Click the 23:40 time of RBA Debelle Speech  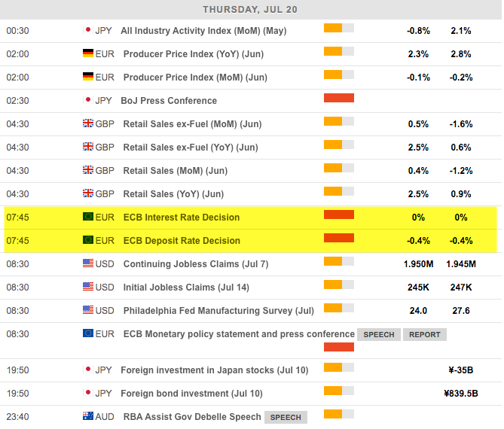coord(17,417)
